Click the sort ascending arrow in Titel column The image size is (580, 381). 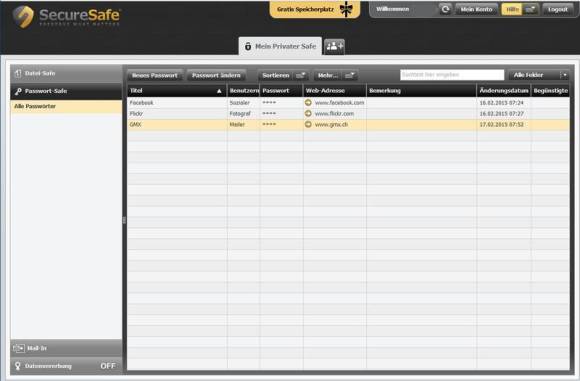pos(219,91)
